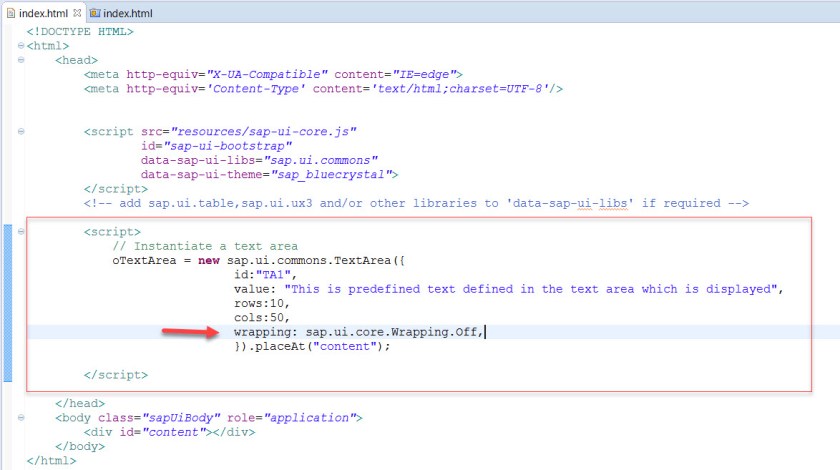Click the 'new' keyword
The height and width of the screenshot is (470, 840).
208,260
